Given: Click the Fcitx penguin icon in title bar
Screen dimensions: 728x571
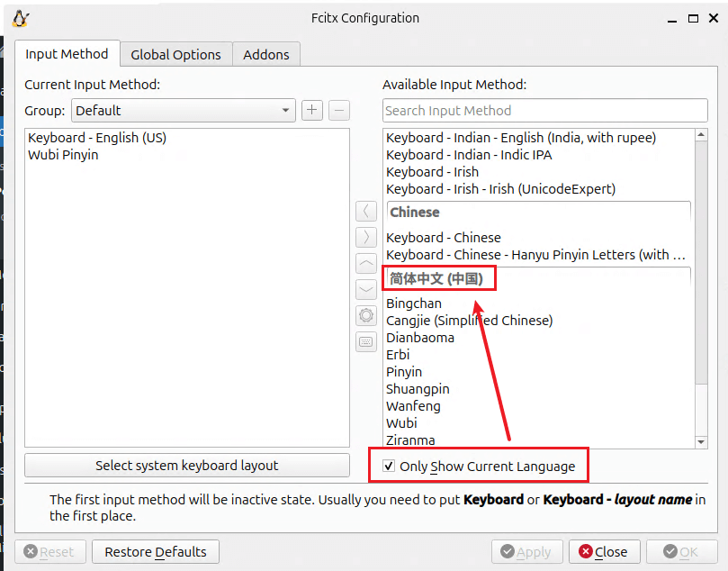Looking at the screenshot, I should coord(21,19).
